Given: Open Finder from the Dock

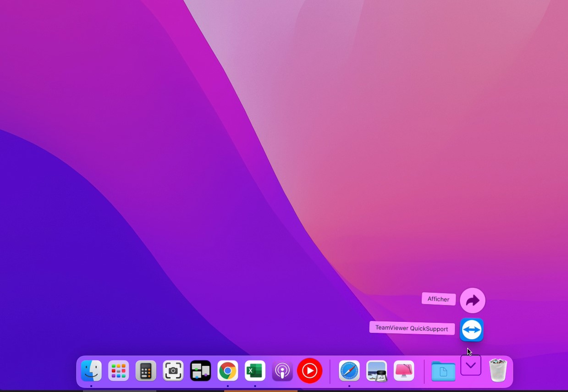Looking at the screenshot, I should 91,371.
